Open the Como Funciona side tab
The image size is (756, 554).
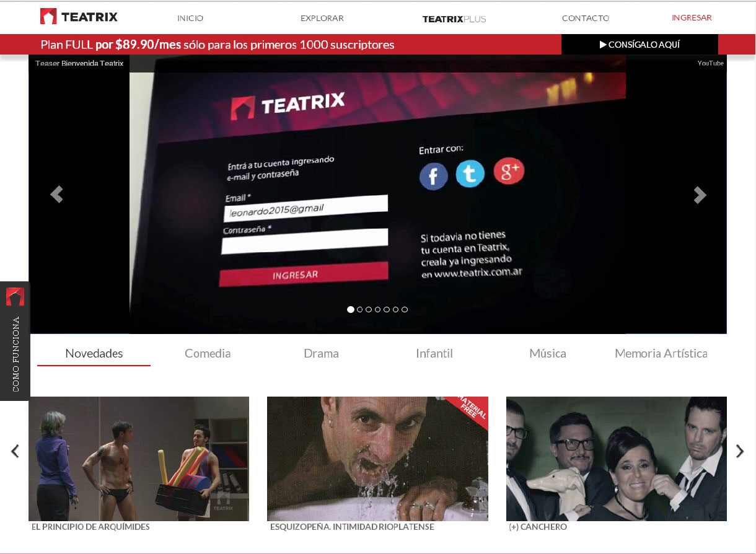pyautogui.click(x=15, y=341)
